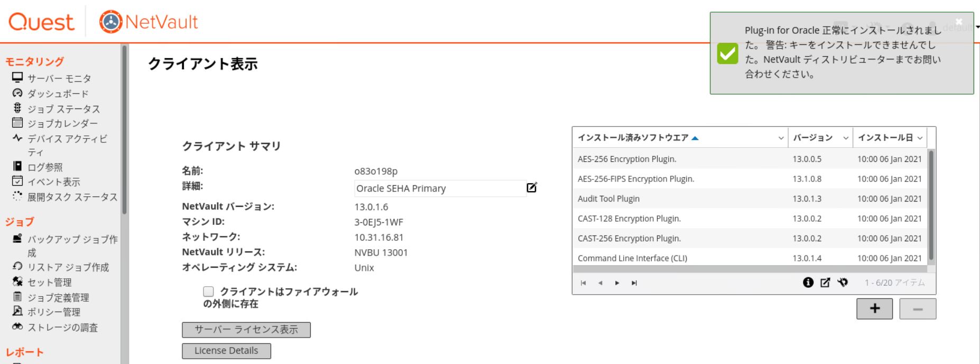Click the minus button to remove plugin
This screenshot has height=364, width=980.
(x=918, y=308)
